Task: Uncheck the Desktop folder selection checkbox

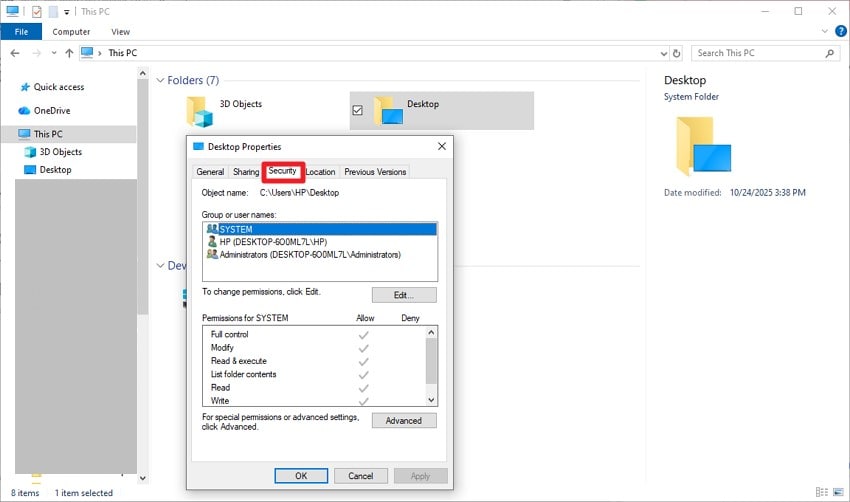Action: coord(357,110)
